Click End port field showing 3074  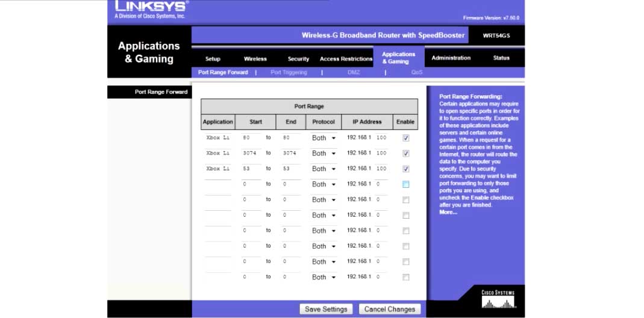pyautogui.click(x=291, y=153)
